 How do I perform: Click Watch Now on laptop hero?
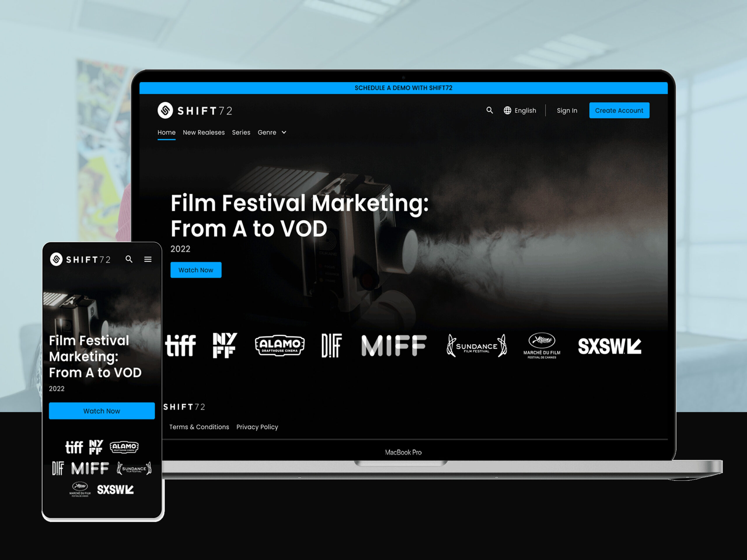pyautogui.click(x=196, y=270)
